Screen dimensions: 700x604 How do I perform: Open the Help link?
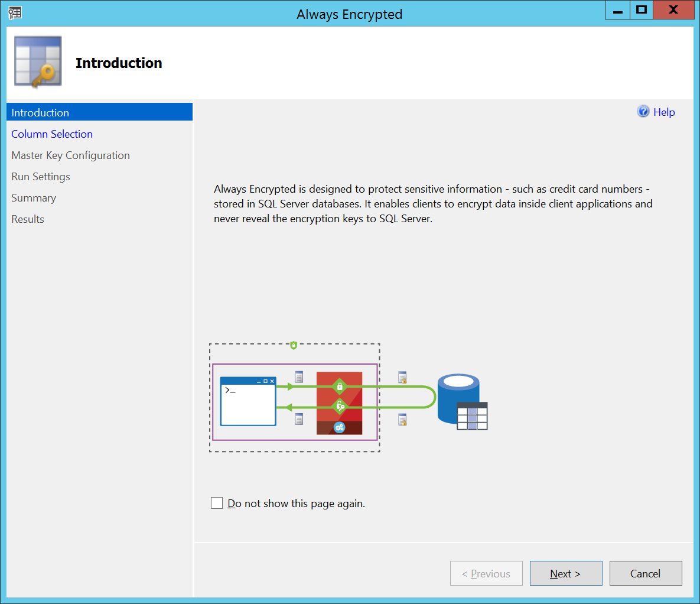tap(664, 112)
